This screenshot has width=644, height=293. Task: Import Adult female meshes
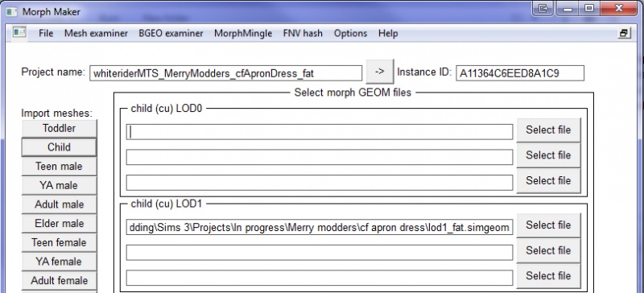[x=59, y=281]
